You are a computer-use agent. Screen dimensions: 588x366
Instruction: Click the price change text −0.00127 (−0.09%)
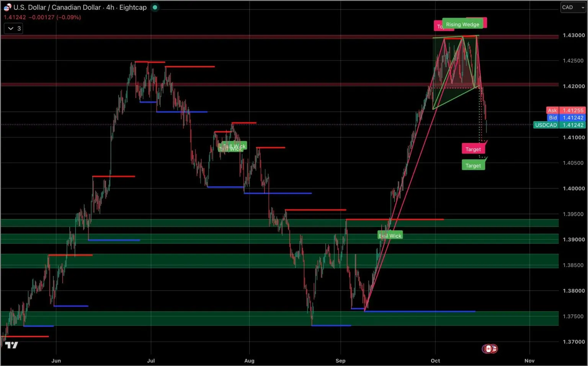(x=54, y=17)
